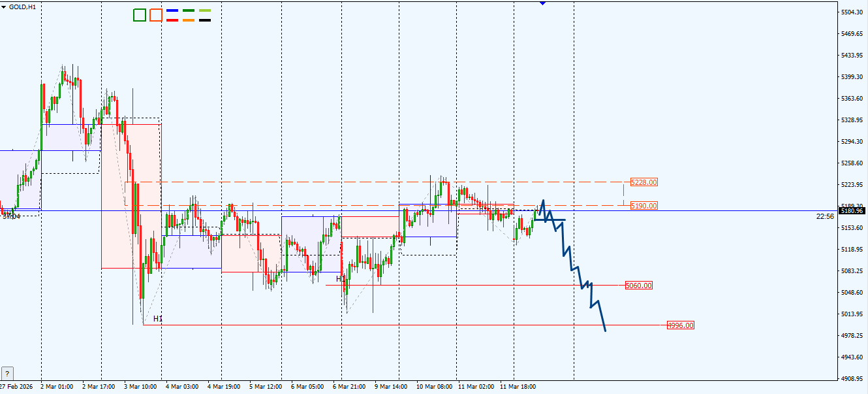Pick the light green line swatch
The height and width of the screenshot is (394, 868).
tap(205, 10)
